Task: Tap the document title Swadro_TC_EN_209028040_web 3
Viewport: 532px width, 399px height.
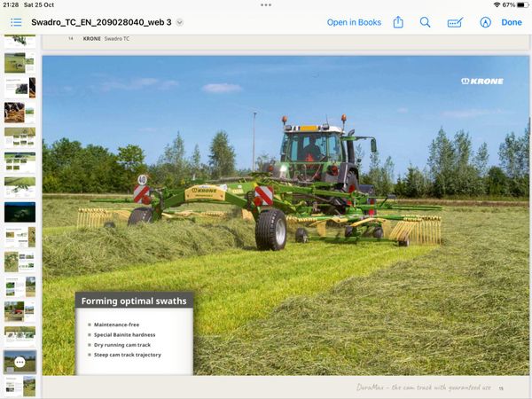Action: pos(101,22)
